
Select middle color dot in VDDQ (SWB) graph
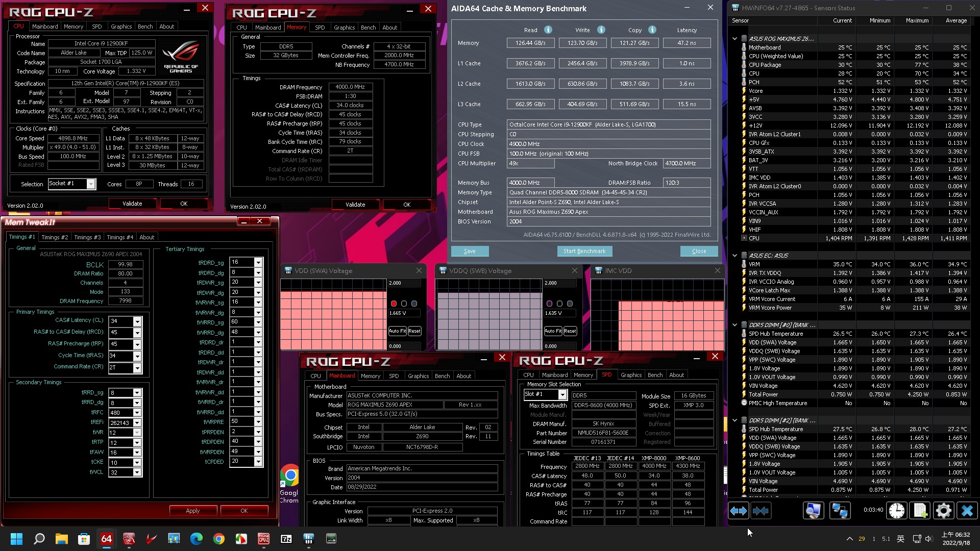[x=559, y=304]
